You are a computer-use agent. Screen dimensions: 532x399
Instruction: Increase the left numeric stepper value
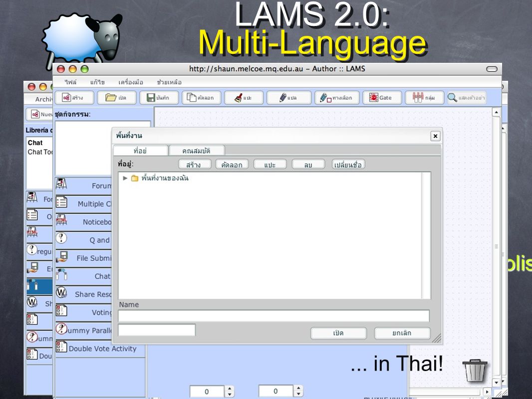(230, 389)
